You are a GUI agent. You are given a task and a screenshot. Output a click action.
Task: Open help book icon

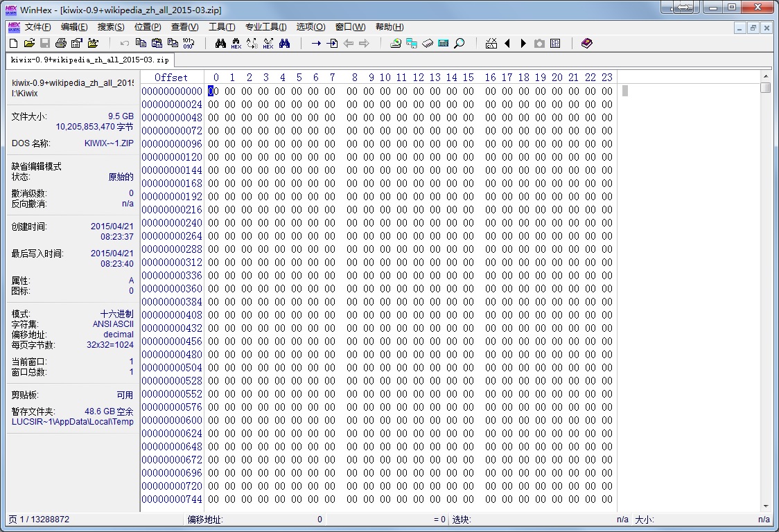tap(587, 44)
